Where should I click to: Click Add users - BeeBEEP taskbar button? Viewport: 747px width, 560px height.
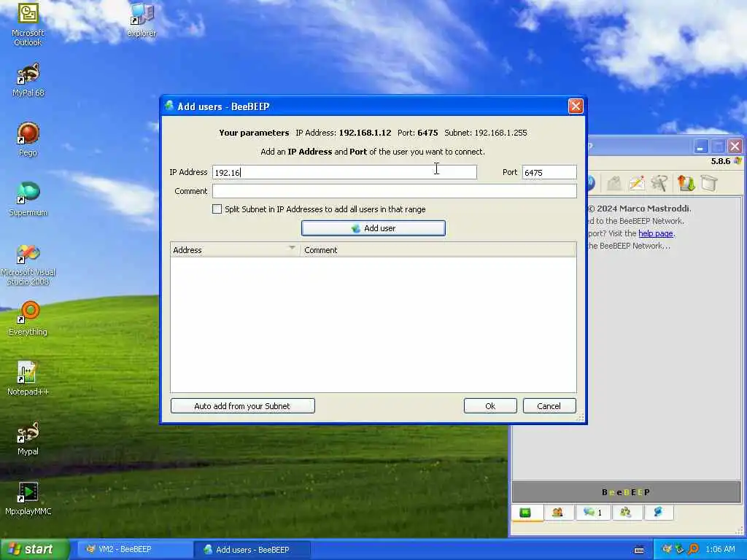(x=252, y=550)
